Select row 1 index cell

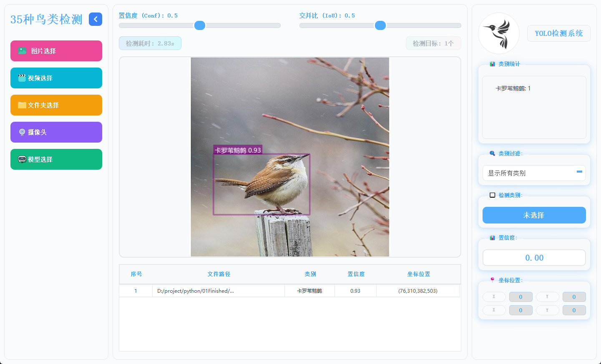click(136, 291)
